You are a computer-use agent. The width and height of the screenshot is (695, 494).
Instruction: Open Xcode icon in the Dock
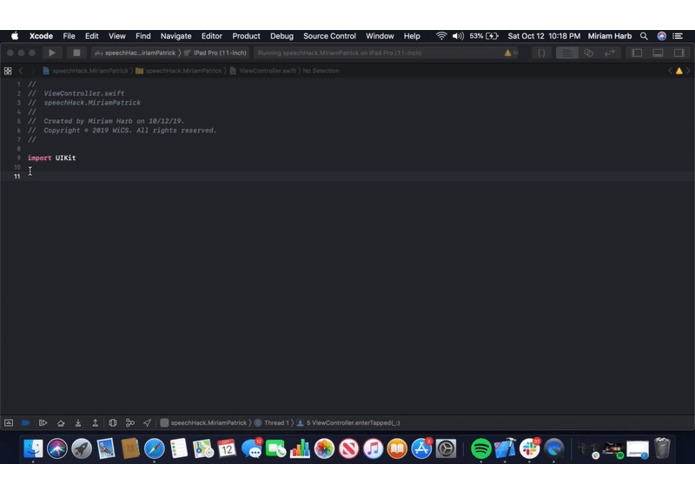pos(505,449)
